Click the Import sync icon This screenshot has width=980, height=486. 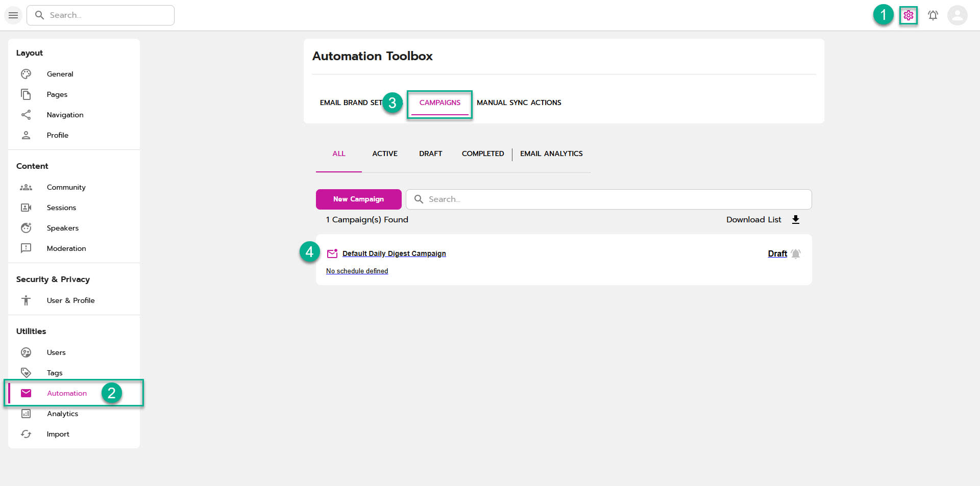(x=26, y=434)
